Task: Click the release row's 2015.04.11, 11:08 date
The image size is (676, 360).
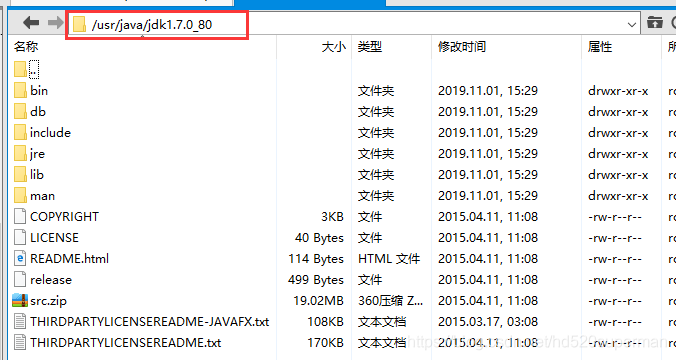Action: 488,280
